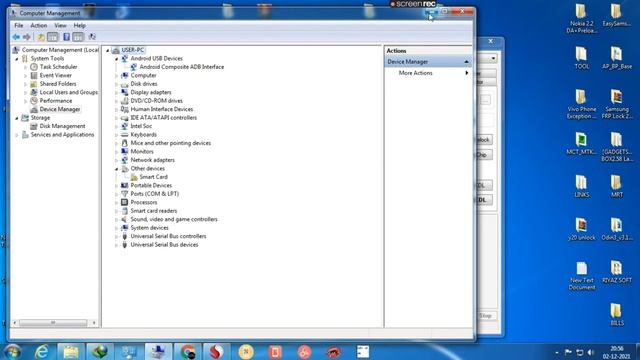The width and height of the screenshot is (640, 360).
Task: Open the Windows Start button
Action: coord(12,352)
